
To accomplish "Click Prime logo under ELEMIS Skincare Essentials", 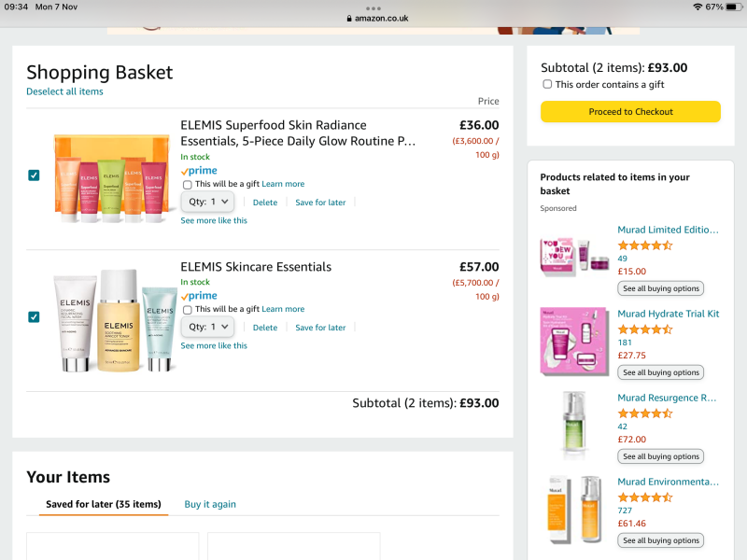I will pos(199,296).
